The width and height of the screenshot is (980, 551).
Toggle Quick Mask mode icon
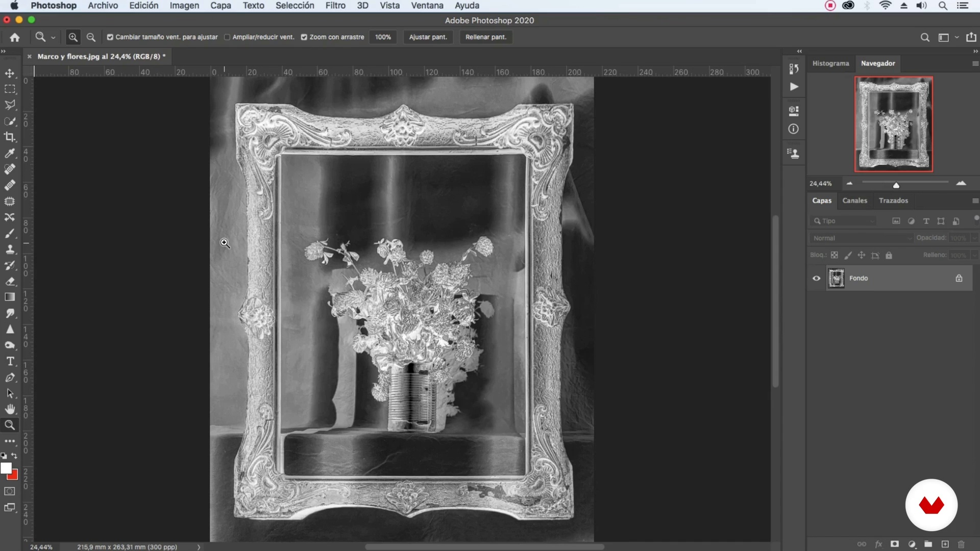coord(10,491)
